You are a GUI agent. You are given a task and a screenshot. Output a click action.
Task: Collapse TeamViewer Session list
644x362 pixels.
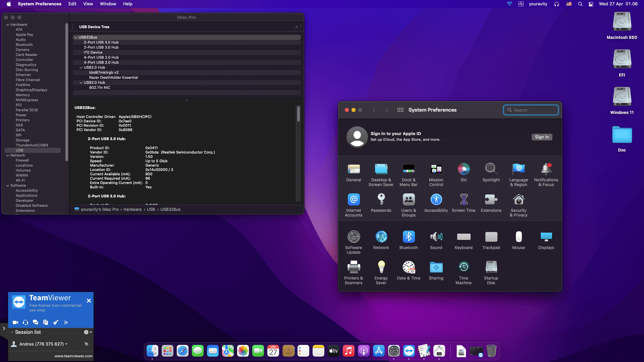click(x=12, y=332)
